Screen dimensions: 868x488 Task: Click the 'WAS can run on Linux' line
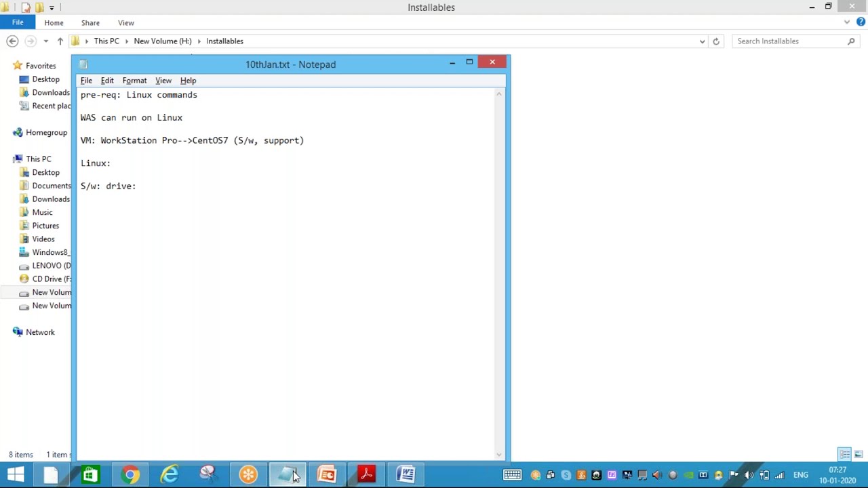131,117
